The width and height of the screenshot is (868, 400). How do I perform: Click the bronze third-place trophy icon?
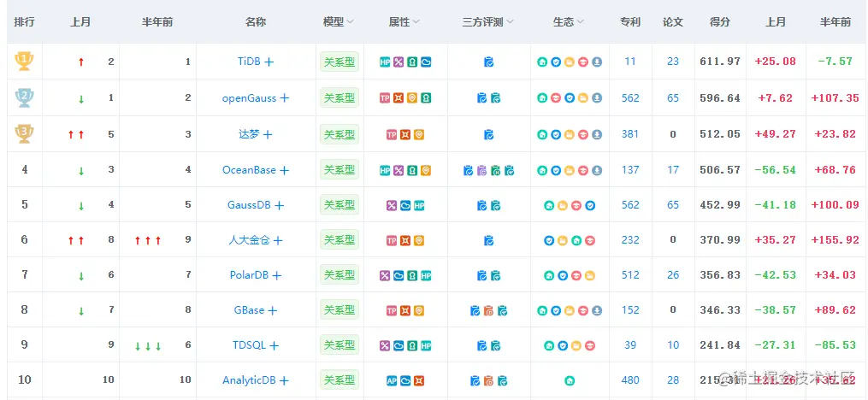(x=24, y=134)
